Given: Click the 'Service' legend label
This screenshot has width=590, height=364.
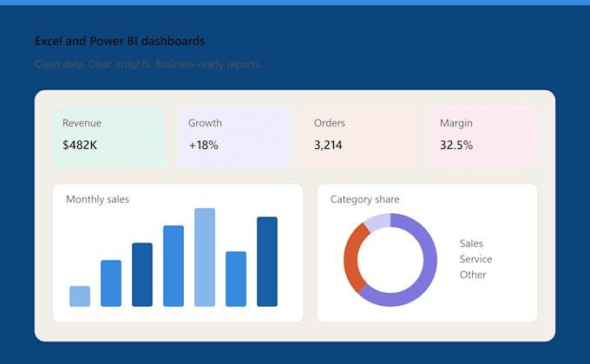Looking at the screenshot, I should coord(476,259).
